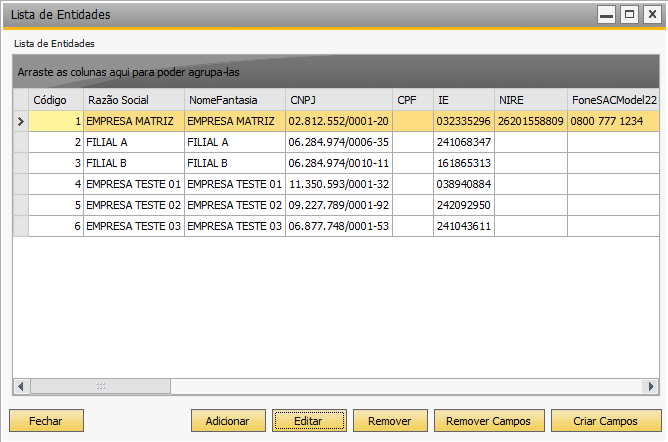The width and height of the screenshot is (668, 442).
Task: Click the Fechar button
Action: [46, 421]
